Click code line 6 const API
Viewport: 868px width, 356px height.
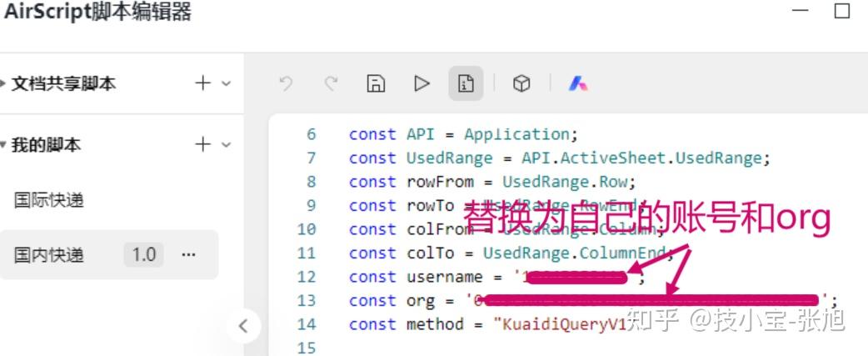click(x=463, y=134)
